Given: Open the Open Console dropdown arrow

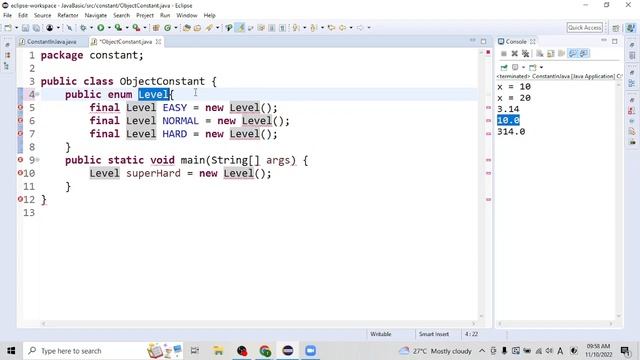Looking at the screenshot, I should [x=541, y=67].
